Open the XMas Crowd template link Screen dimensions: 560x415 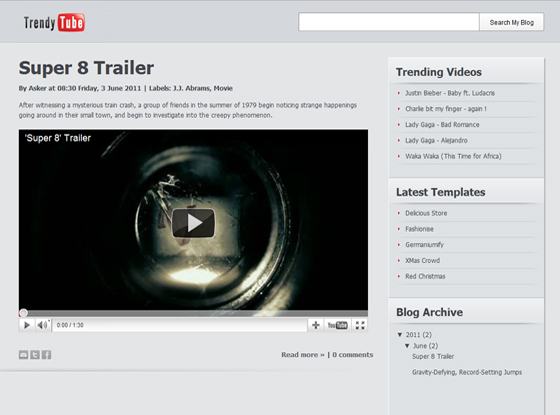(x=422, y=260)
